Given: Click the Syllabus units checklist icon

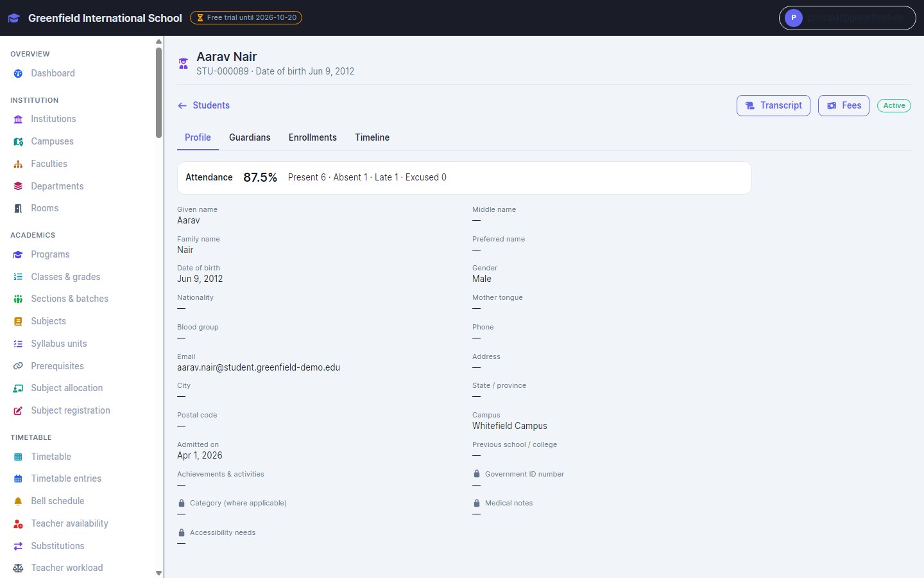Looking at the screenshot, I should pos(18,344).
